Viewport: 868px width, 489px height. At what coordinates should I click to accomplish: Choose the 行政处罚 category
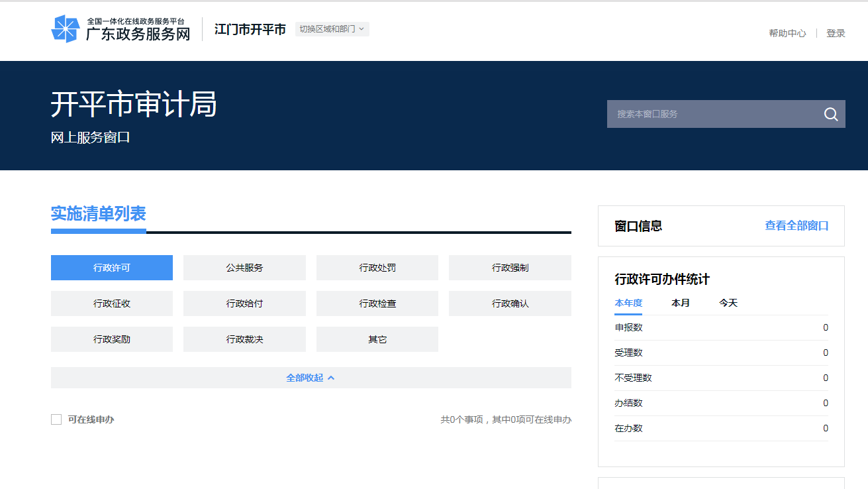(x=377, y=268)
